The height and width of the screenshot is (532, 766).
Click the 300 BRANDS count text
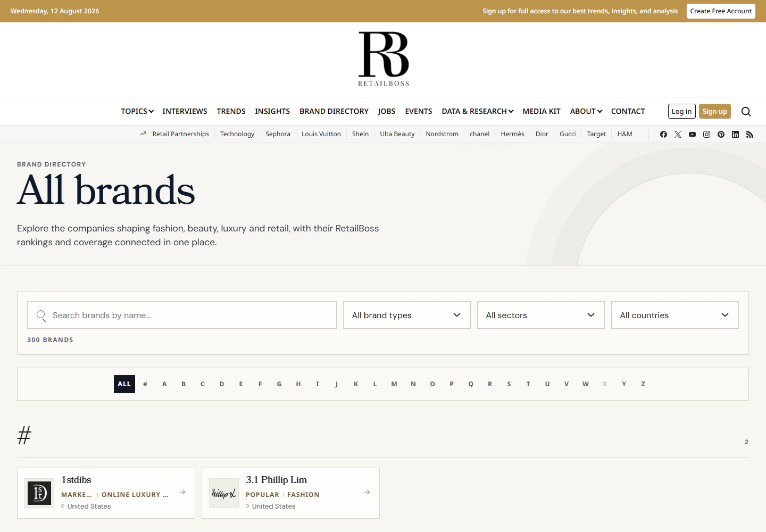click(51, 340)
